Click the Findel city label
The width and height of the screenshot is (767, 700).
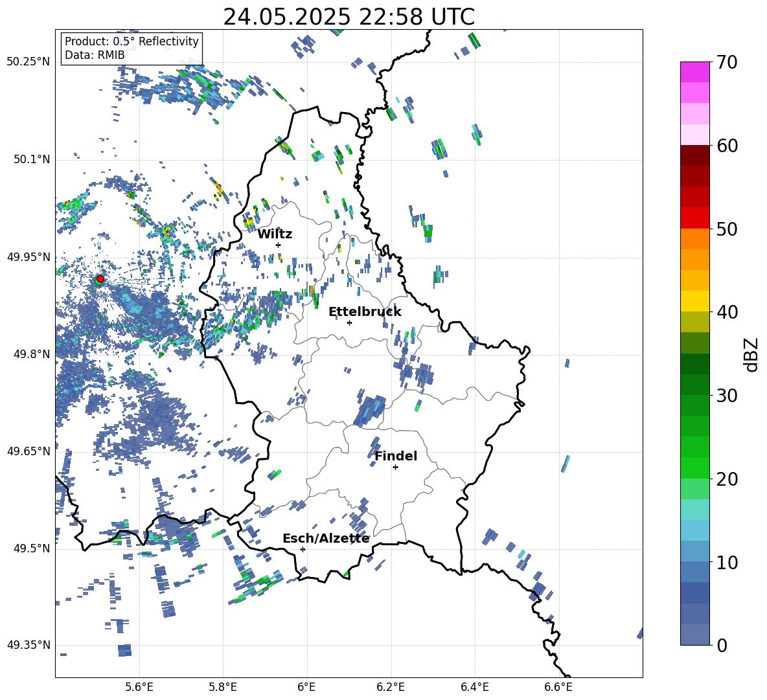coord(396,456)
